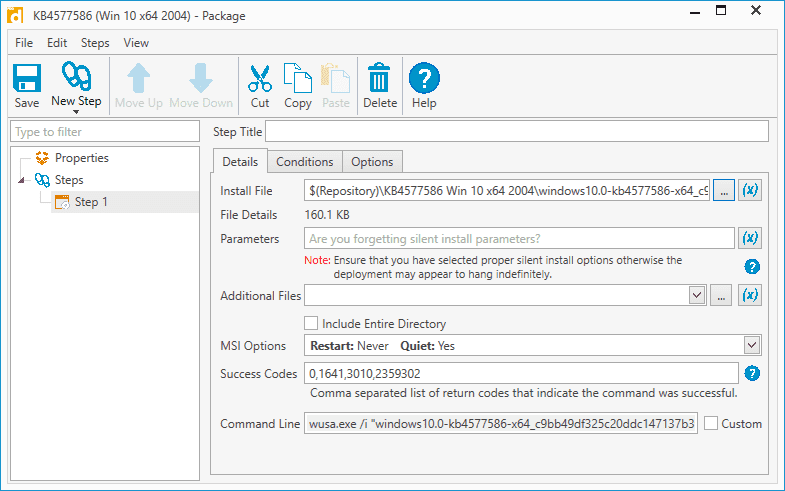The image size is (785, 491).
Task: Click the Steps footprints icon in tree
Action: pyautogui.click(x=42, y=180)
